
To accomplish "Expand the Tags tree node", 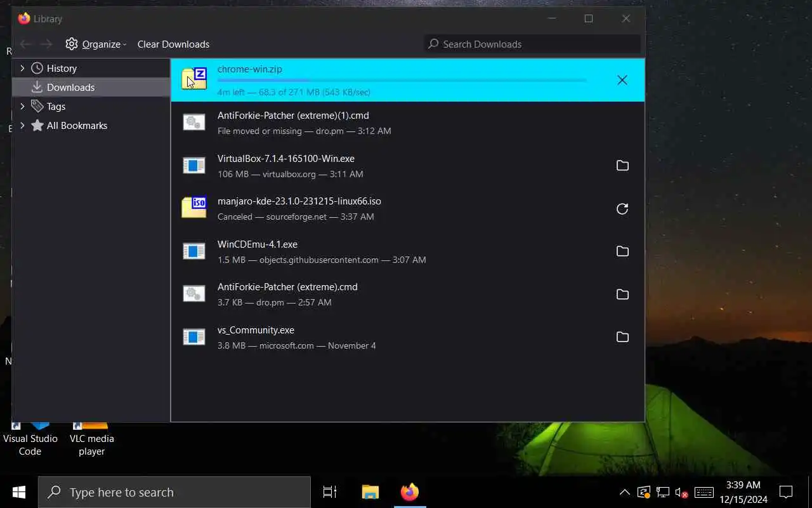I will click(x=22, y=106).
